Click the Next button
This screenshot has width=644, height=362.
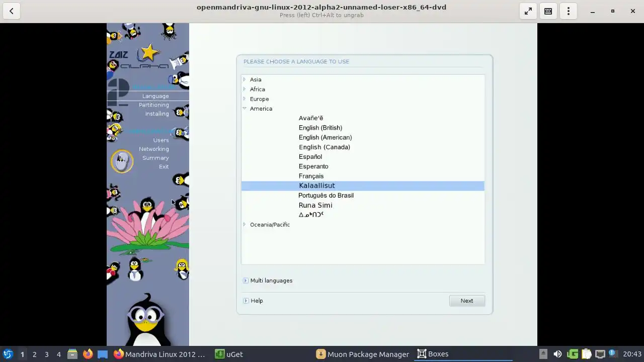tap(467, 301)
